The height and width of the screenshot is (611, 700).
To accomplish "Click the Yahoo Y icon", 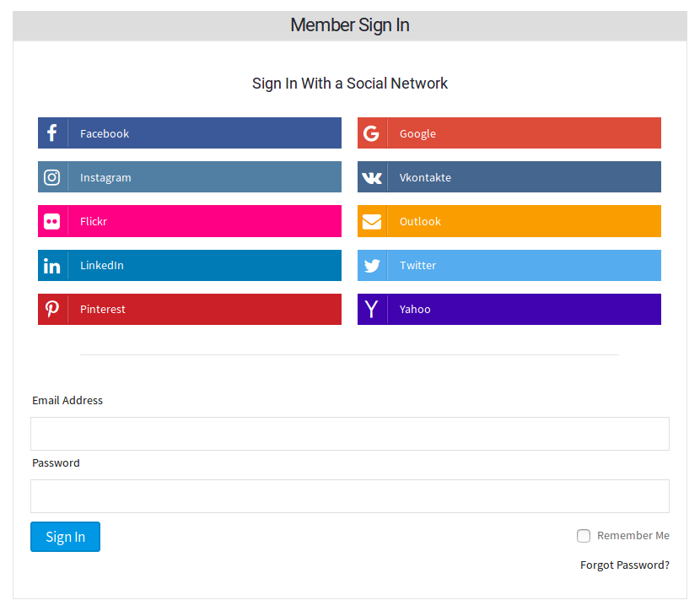I will point(372,309).
